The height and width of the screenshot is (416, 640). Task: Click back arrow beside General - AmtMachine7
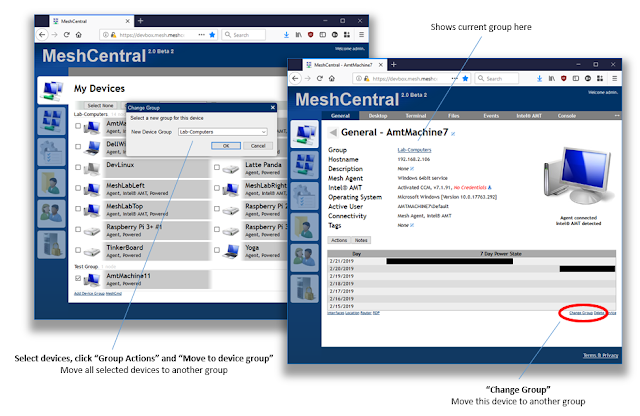333,132
